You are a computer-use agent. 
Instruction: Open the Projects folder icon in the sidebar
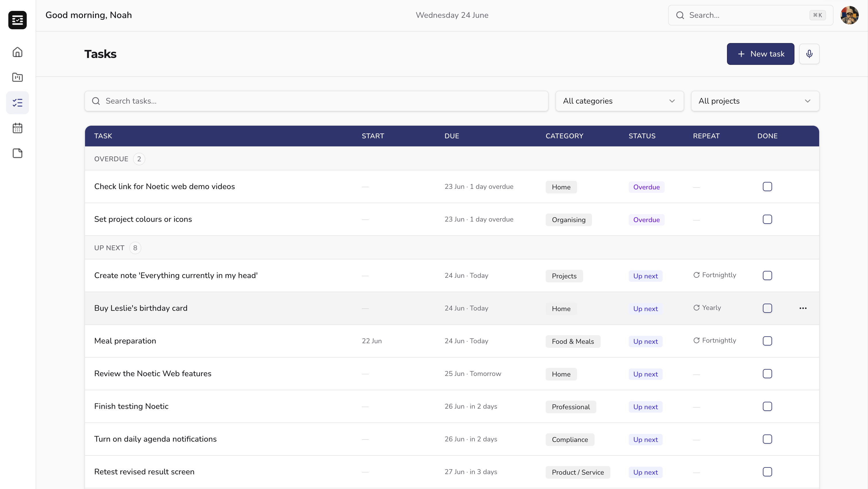pyautogui.click(x=18, y=77)
